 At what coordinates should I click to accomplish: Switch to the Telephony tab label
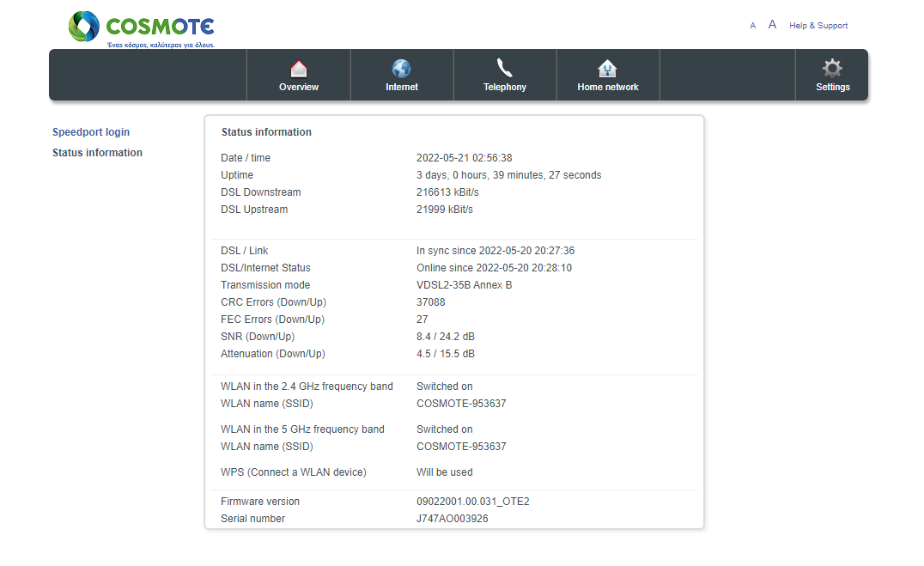pyautogui.click(x=505, y=87)
